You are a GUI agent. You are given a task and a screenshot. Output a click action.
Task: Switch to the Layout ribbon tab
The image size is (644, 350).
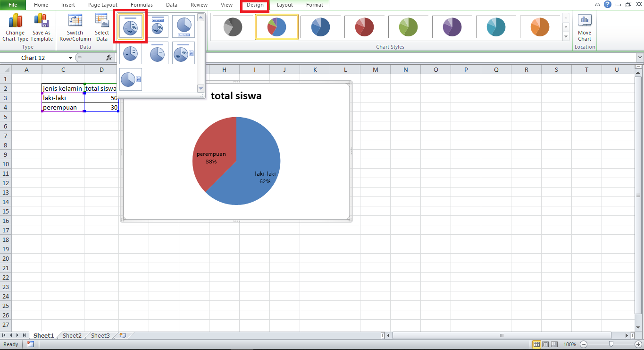284,5
